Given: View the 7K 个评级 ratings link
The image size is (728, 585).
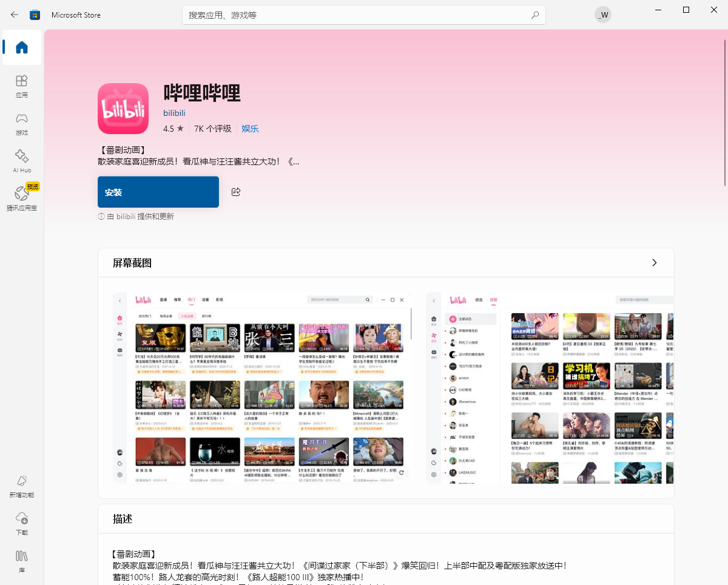Looking at the screenshot, I should (x=213, y=129).
